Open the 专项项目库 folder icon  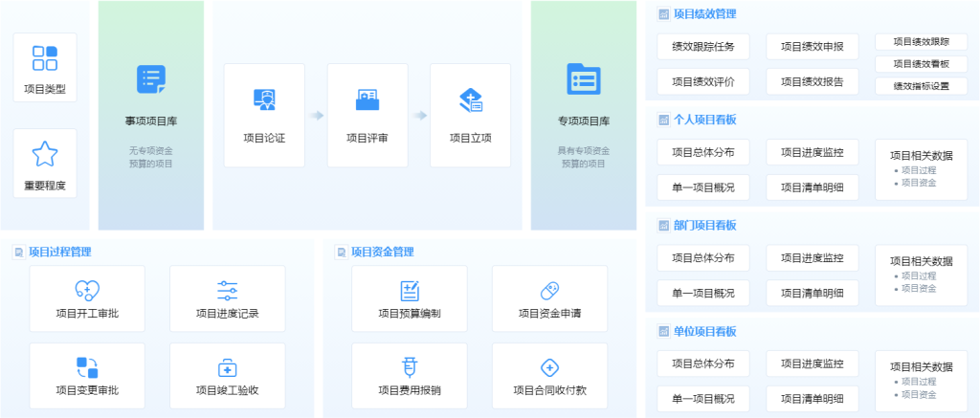tap(583, 79)
